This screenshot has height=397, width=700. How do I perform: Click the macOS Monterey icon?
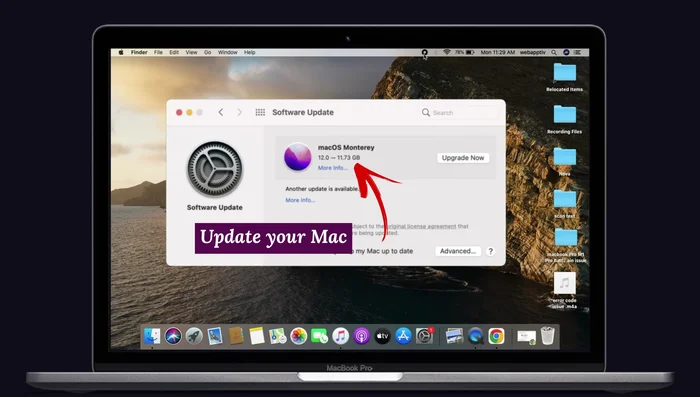coord(298,157)
